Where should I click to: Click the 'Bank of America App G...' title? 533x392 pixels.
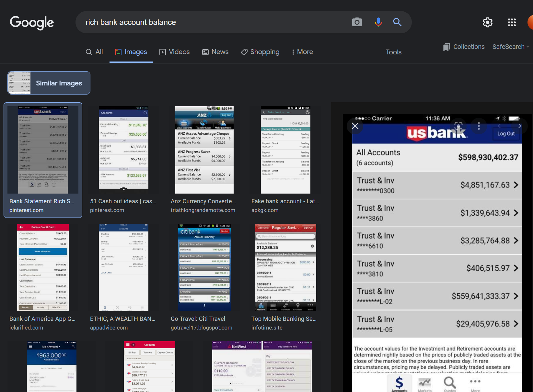click(42, 319)
